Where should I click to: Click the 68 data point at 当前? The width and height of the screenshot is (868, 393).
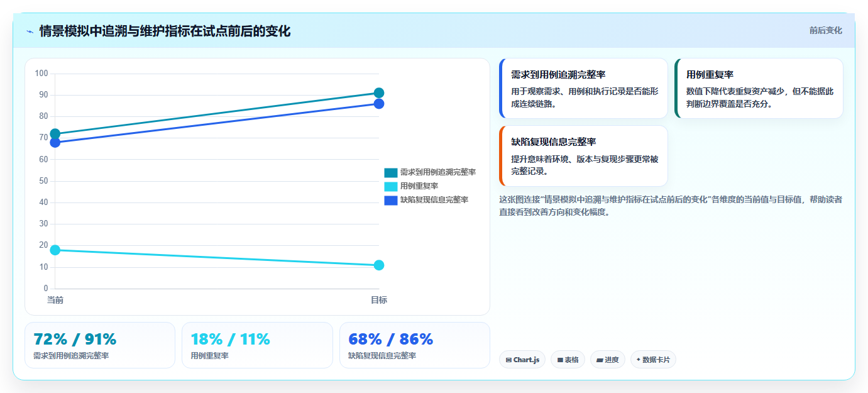pos(55,143)
